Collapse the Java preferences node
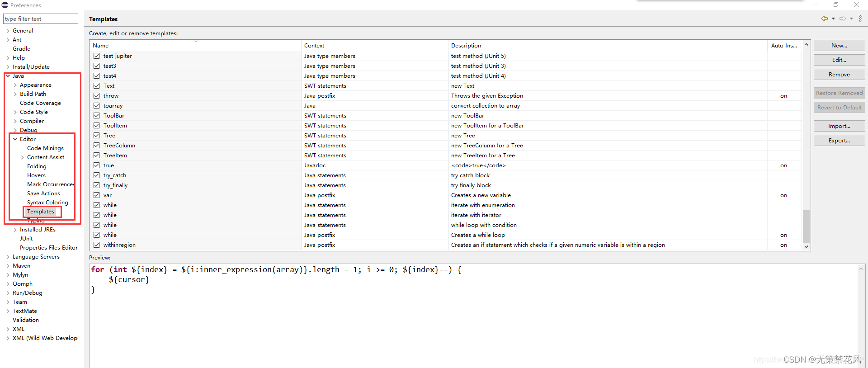The height and width of the screenshot is (368, 868). click(x=8, y=76)
